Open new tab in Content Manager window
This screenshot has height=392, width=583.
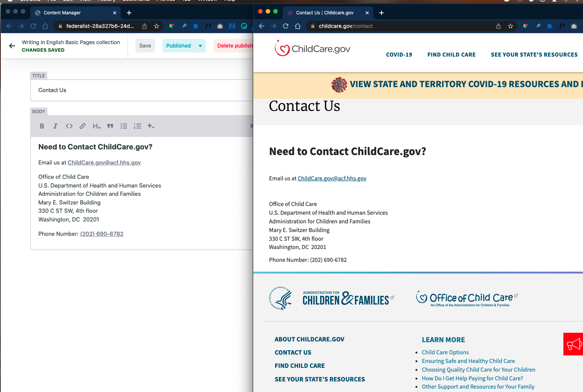[129, 13]
